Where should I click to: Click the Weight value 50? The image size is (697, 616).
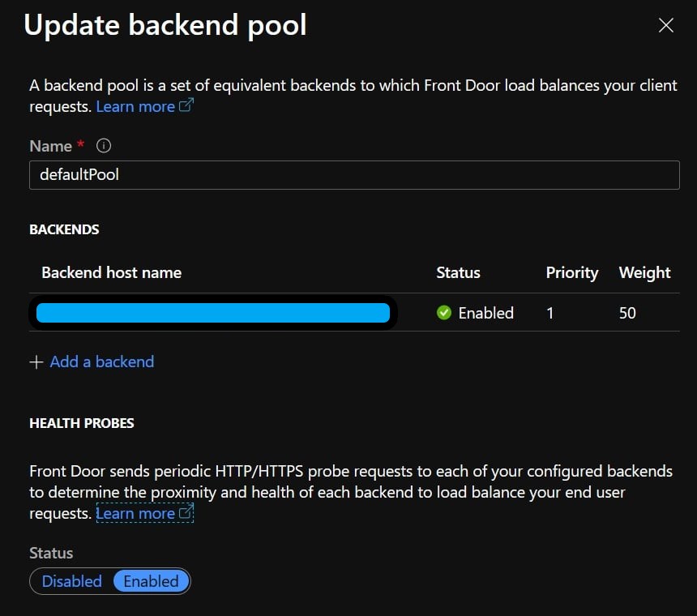click(627, 314)
